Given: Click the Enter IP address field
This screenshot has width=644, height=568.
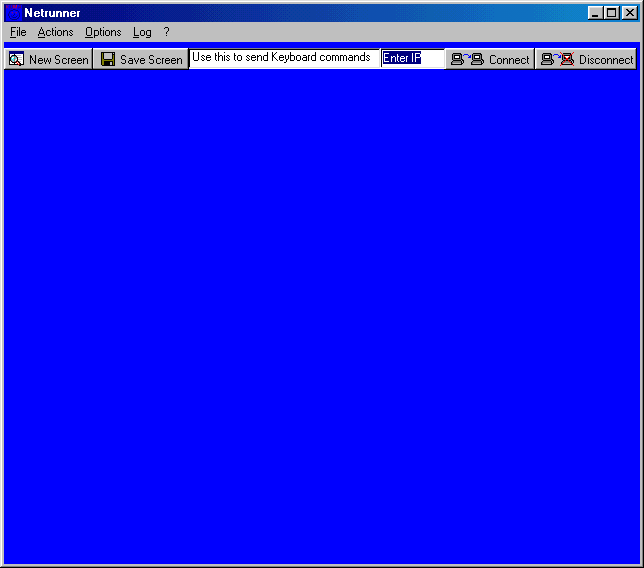Looking at the screenshot, I should click(x=412, y=58).
